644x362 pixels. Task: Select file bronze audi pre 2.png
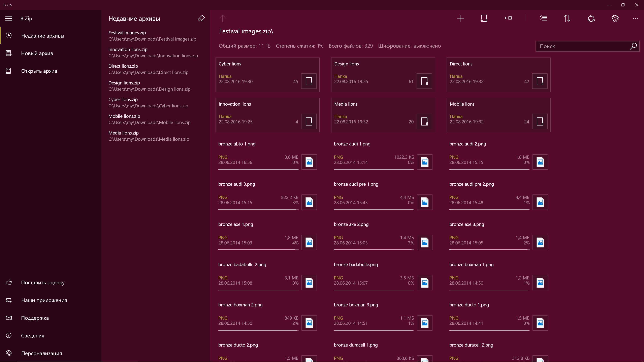pos(498,195)
